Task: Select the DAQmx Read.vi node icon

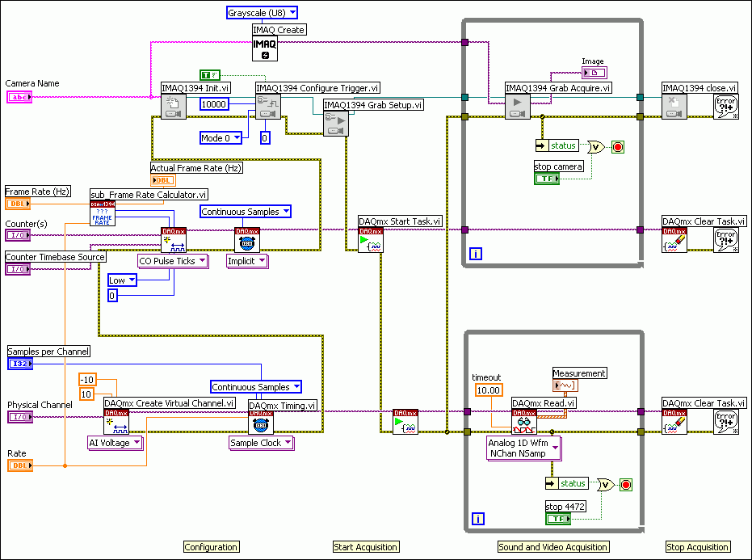Action: tap(524, 422)
